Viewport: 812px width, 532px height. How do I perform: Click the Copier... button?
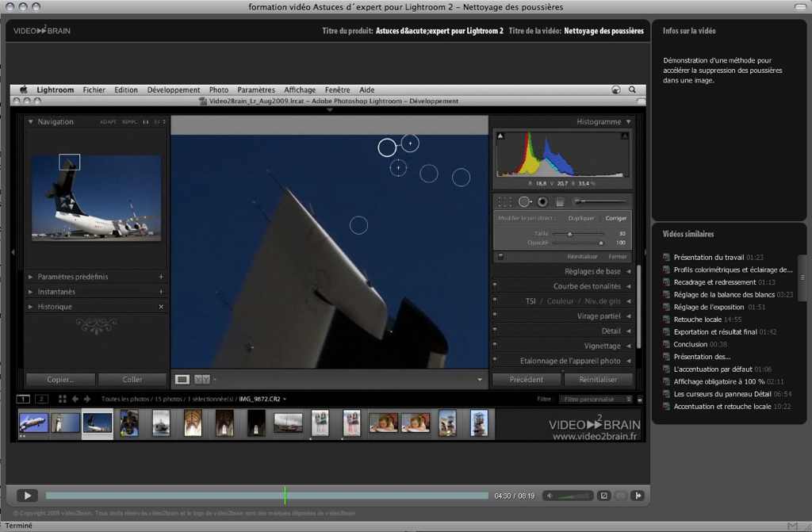(x=60, y=380)
